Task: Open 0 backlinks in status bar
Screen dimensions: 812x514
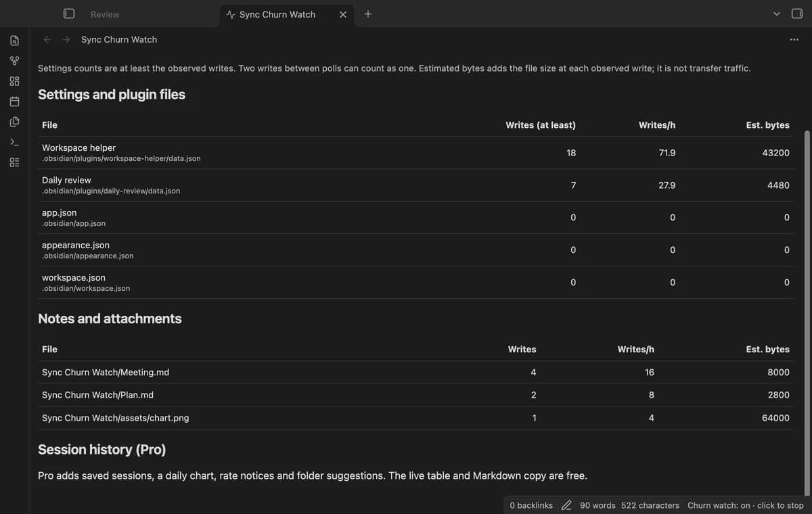Action: pos(531,505)
